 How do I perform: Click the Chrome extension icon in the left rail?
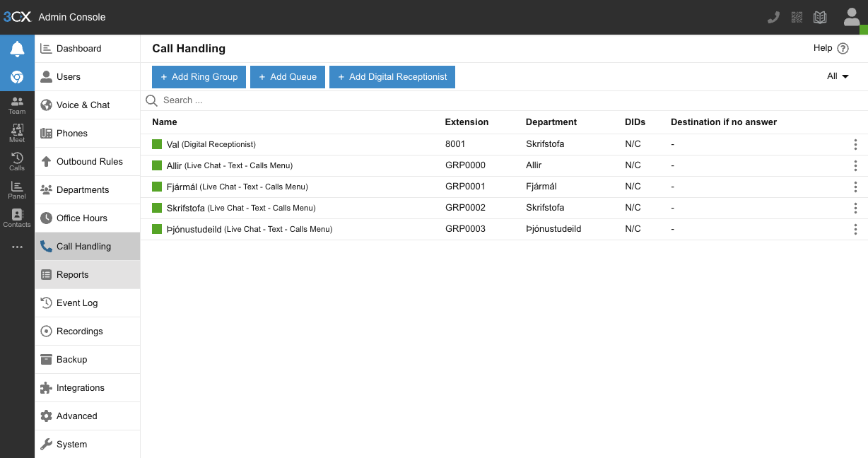click(17, 77)
